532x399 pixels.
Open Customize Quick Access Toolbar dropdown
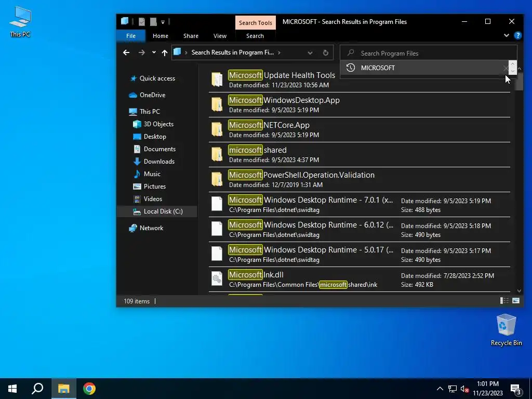163,22
